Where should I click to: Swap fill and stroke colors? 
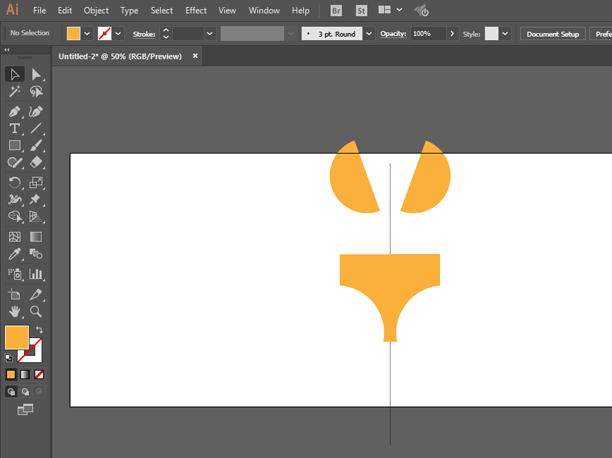click(41, 329)
